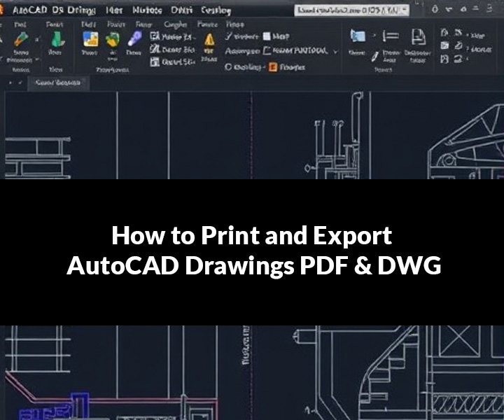
Task: Select the purple tool icon in the ribbon
Action: click(134, 38)
